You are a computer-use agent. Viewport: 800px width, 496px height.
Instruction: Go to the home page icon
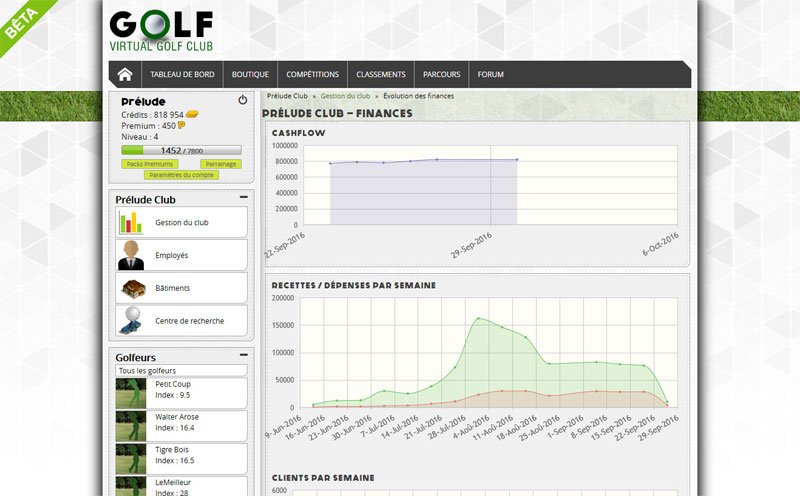(x=125, y=75)
